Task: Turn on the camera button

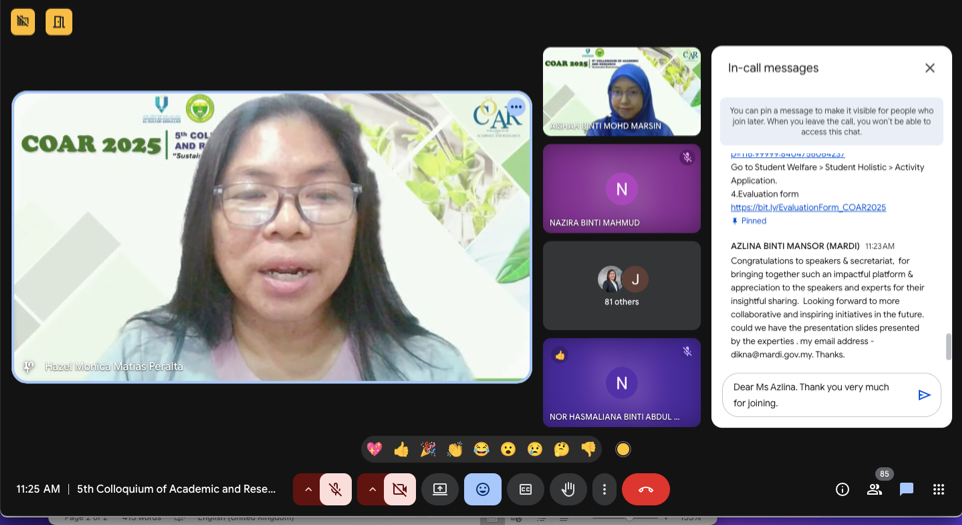Action: click(399, 489)
